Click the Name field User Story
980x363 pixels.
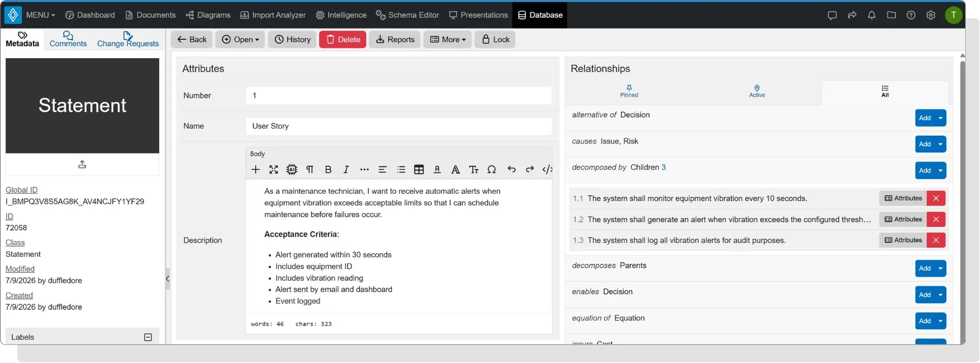pyautogui.click(x=399, y=126)
